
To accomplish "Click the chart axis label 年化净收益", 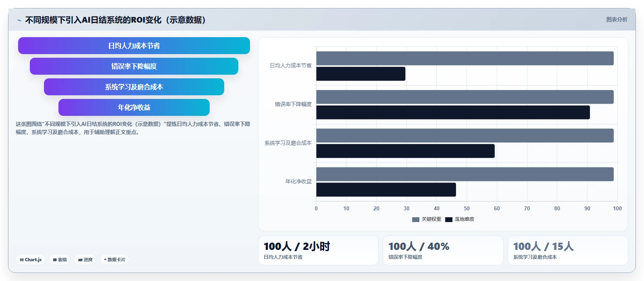I will [x=298, y=182].
